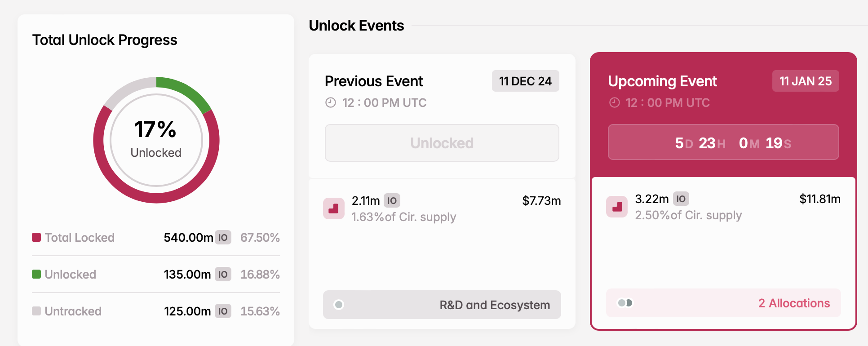
Task: Click the clock icon under Upcoming Event
Action: [x=614, y=103]
